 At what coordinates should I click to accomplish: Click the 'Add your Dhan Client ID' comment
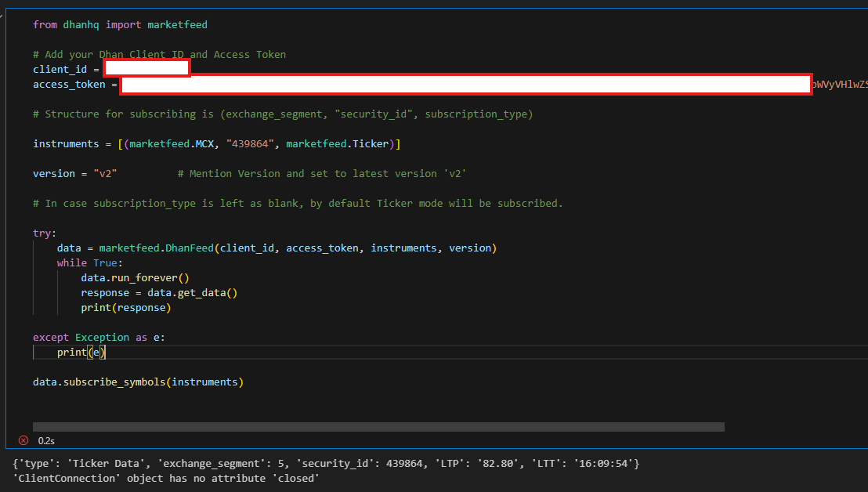[160, 55]
